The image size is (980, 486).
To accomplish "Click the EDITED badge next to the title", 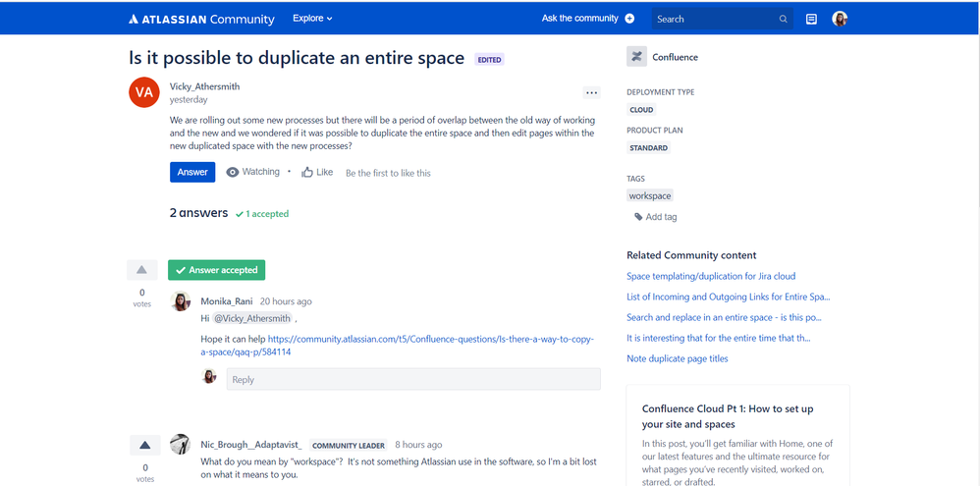I will click(489, 60).
